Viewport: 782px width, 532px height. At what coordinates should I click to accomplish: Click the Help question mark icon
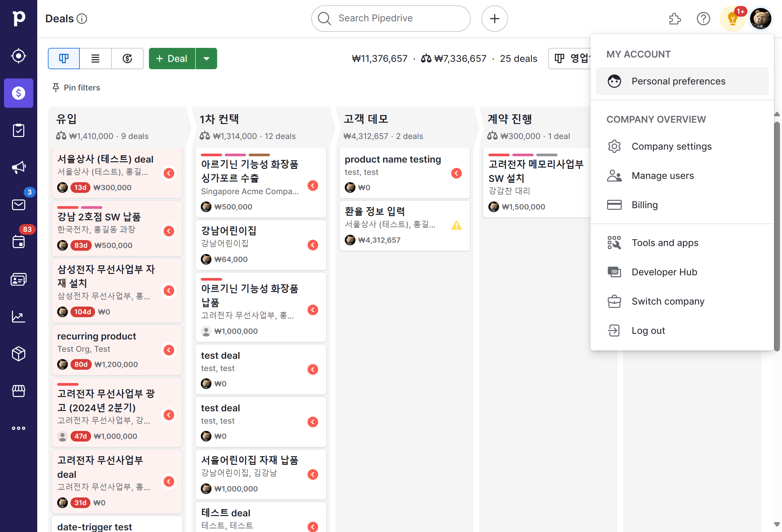[703, 18]
